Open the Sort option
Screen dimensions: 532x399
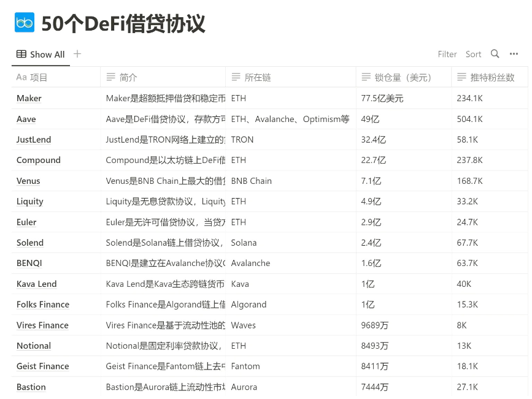[473, 54]
